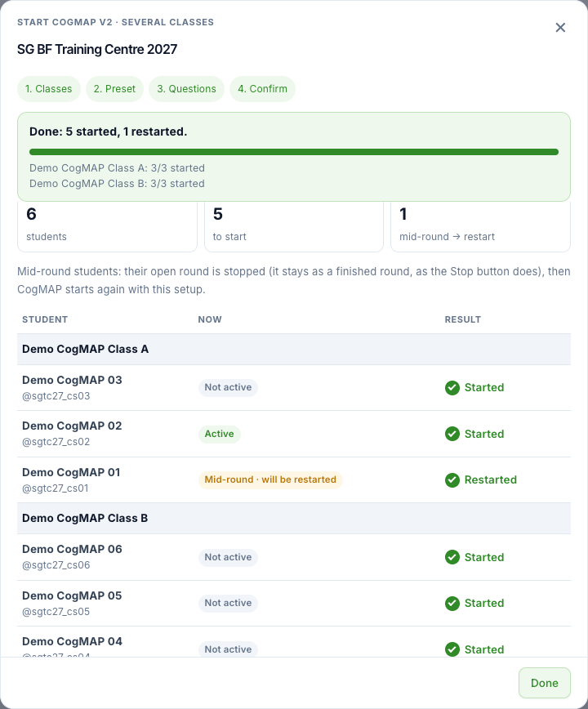Click the green completed progress bar

(294, 152)
